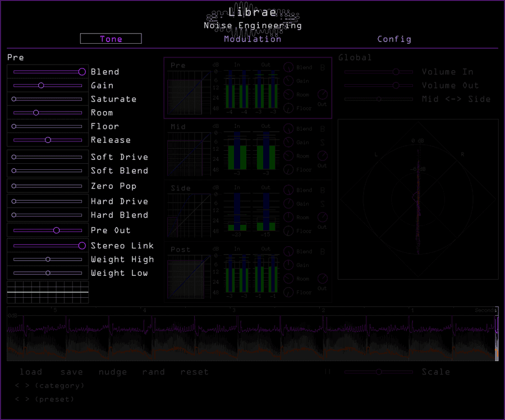Viewport: 505px width, 420px height.
Task: Switch to the Modulation tab
Action: [x=252, y=39]
